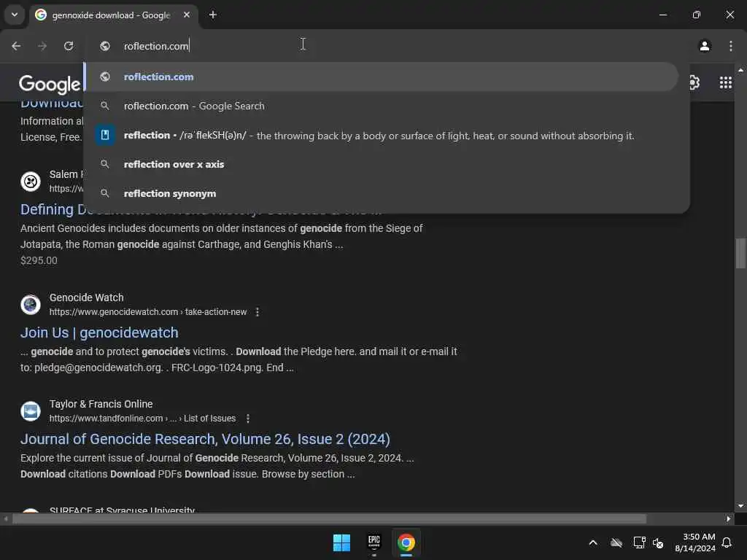
Task: Click the network display tray icon
Action: [639, 542]
